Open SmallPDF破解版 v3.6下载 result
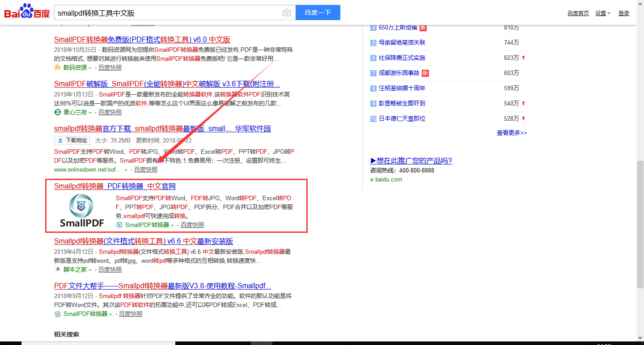 [167, 84]
